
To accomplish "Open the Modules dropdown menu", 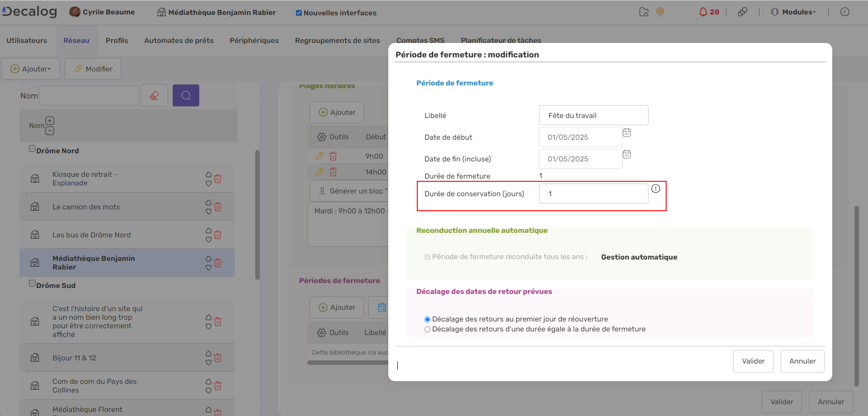I will coord(794,12).
